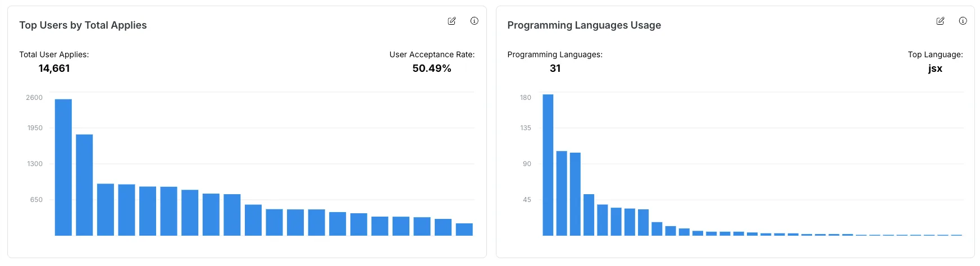Click the 2600 y-axis label
Image resolution: width=980 pixels, height=266 pixels.
[34, 98]
